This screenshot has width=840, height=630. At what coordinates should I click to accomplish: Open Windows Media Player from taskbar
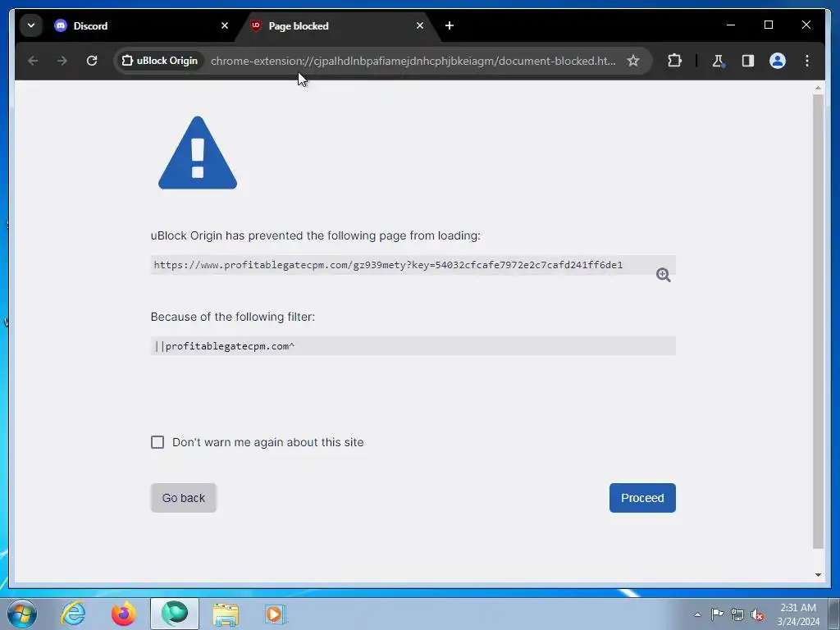(276, 614)
